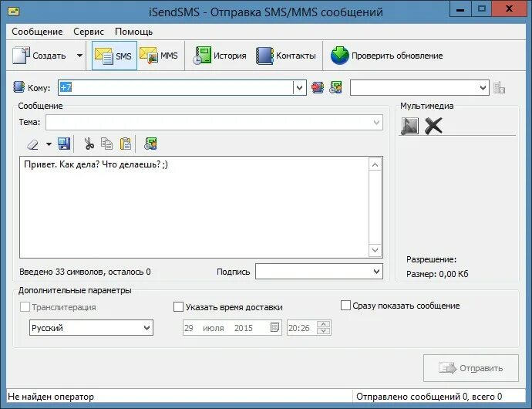The image size is (532, 409).
Task: Click the clipboard paste icon
Action: click(125, 144)
